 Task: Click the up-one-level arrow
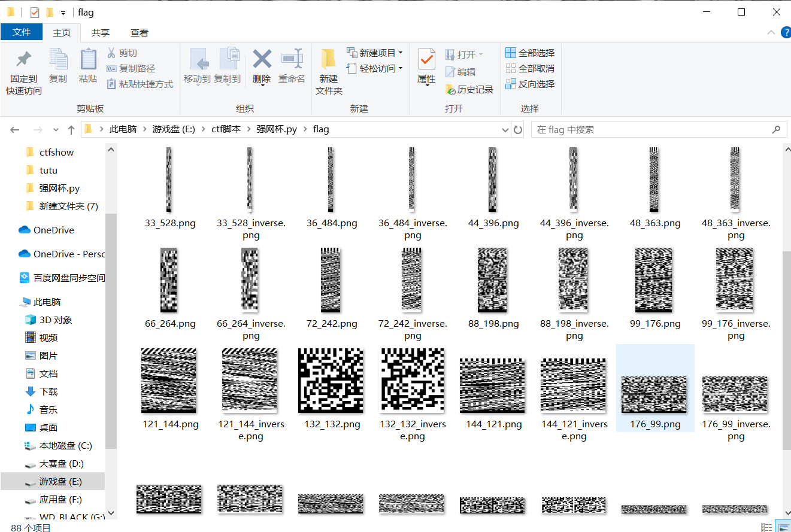tap(71, 129)
